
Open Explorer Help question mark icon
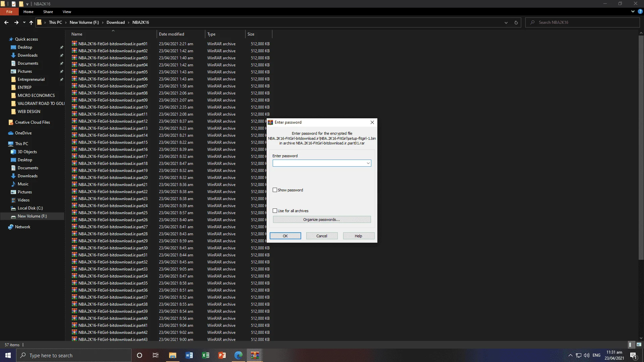[640, 11]
